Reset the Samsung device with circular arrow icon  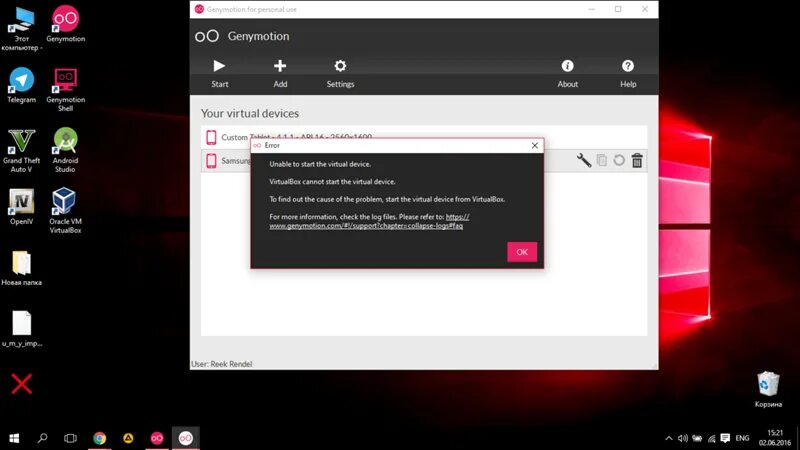[619, 161]
